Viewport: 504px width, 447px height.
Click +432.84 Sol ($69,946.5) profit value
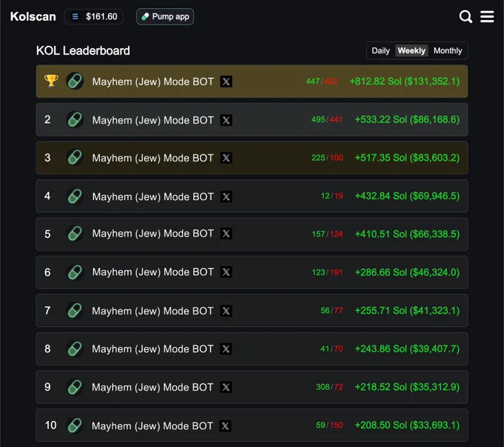tap(407, 196)
